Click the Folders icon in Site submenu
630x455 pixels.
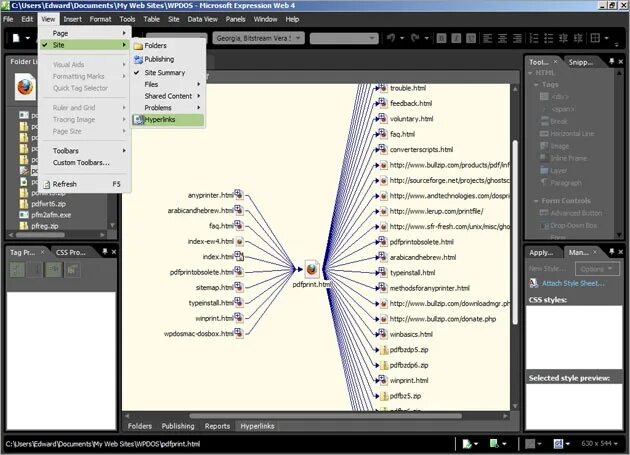pos(138,46)
